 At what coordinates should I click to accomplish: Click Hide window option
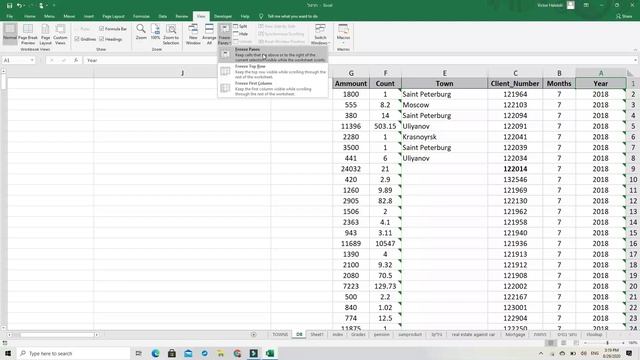[240, 34]
